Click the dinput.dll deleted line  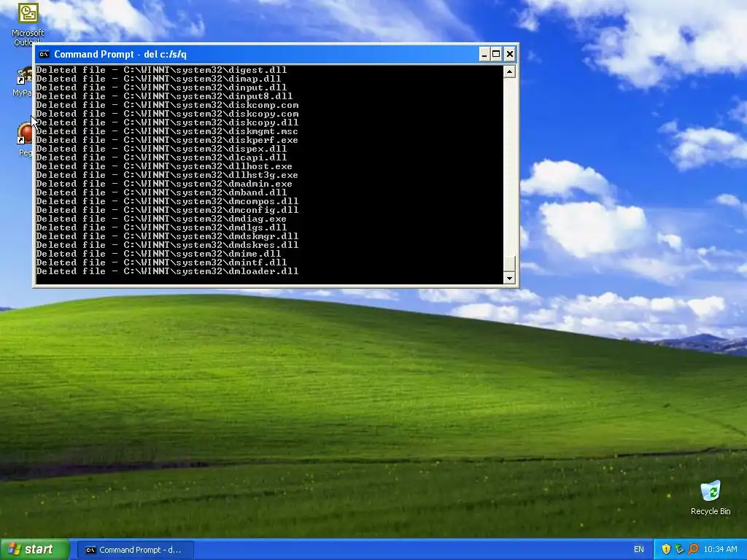(x=161, y=87)
